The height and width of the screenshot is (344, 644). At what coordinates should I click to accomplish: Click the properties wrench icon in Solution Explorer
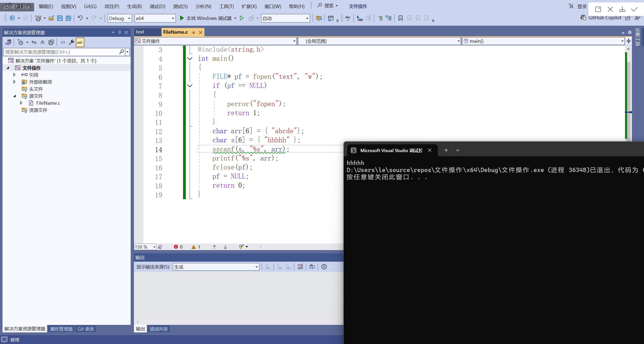[71, 42]
